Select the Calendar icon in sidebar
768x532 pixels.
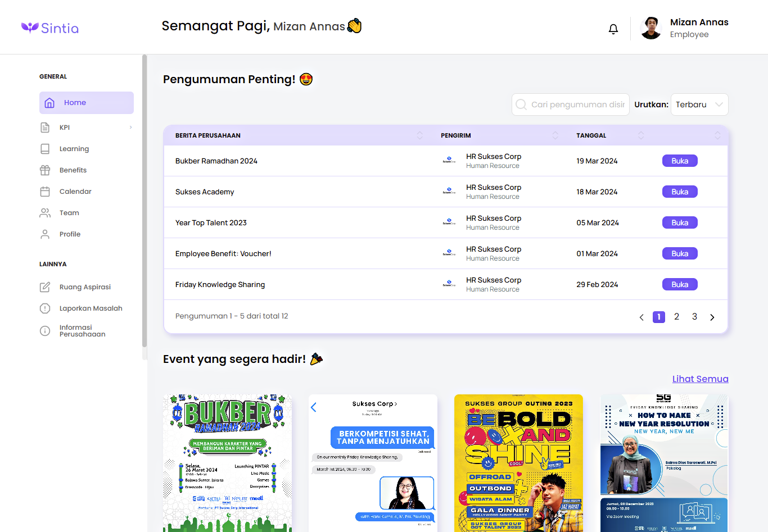[x=45, y=192]
